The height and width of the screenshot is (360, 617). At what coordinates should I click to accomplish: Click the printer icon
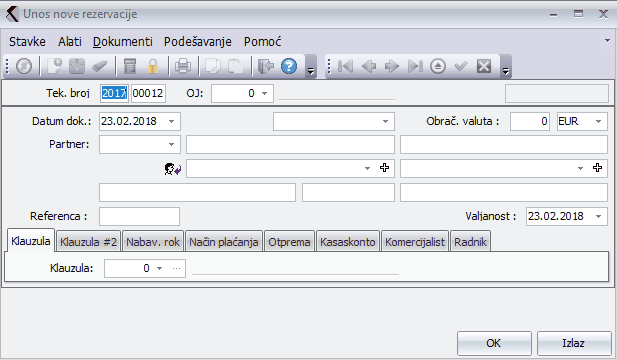[183, 66]
